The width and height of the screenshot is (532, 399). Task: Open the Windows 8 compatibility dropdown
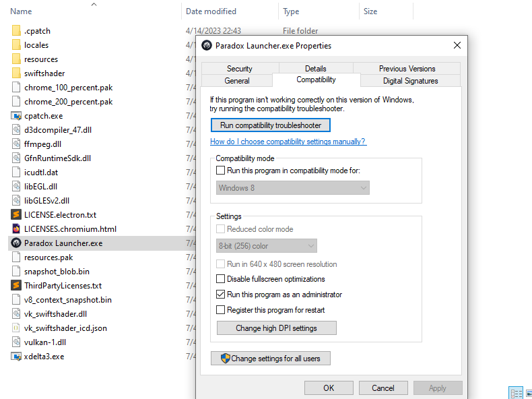293,188
